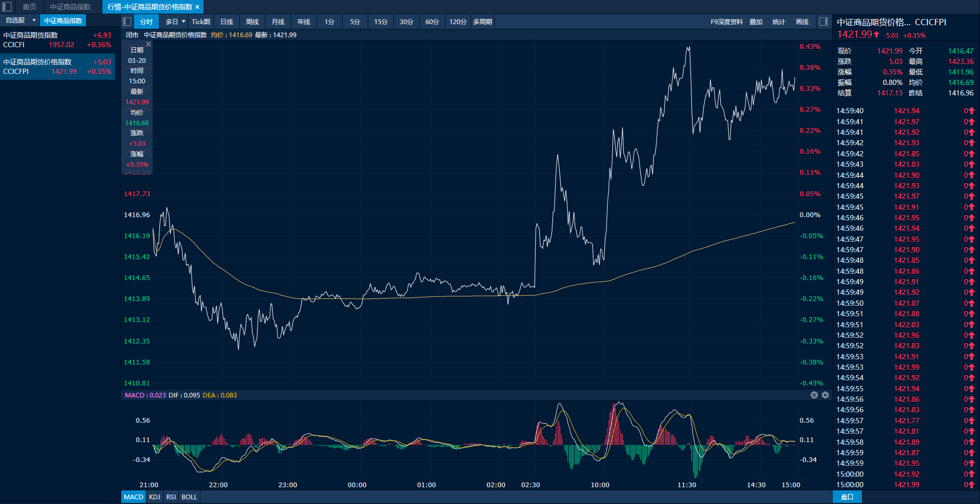Image resolution: width=980 pixels, height=504 pixels.
Task: Select the 1分 minute period
Action: pyautogui.click(x=329, y=22)
